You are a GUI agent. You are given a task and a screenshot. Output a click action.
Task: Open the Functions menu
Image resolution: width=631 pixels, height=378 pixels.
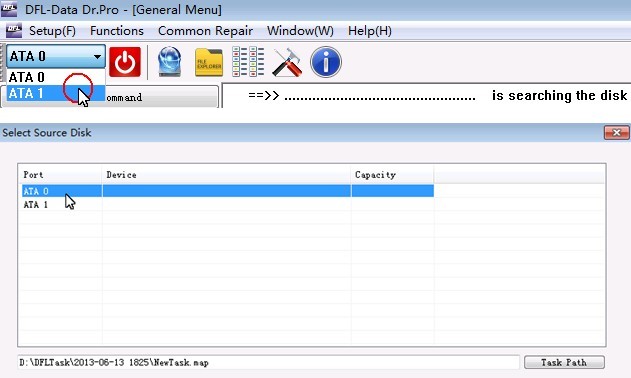(117, 31)
